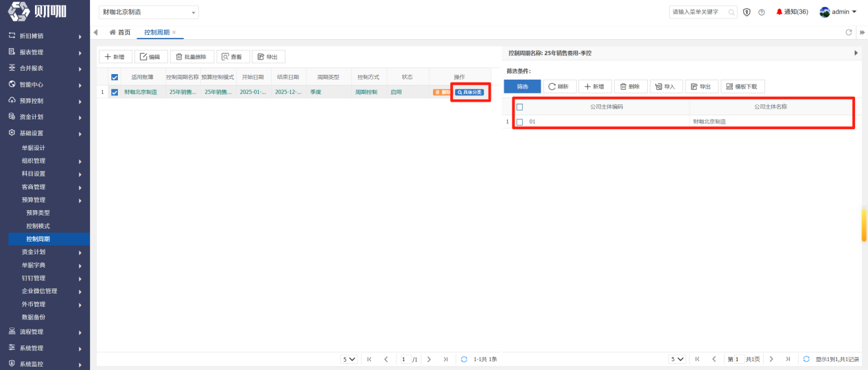Check the company code 01 row checkbox
The image size is (868, 370).
pos(519,122)
